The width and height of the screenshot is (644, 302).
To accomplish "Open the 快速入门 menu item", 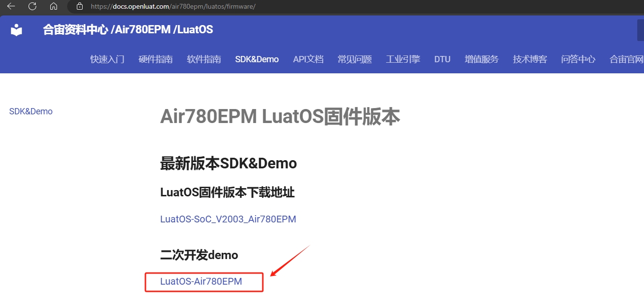I will tap(107, 59).
